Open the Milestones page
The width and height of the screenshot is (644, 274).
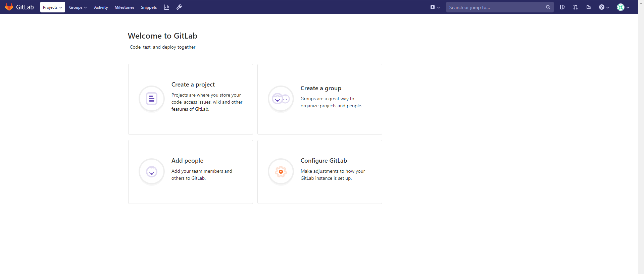tap(124, 7)
